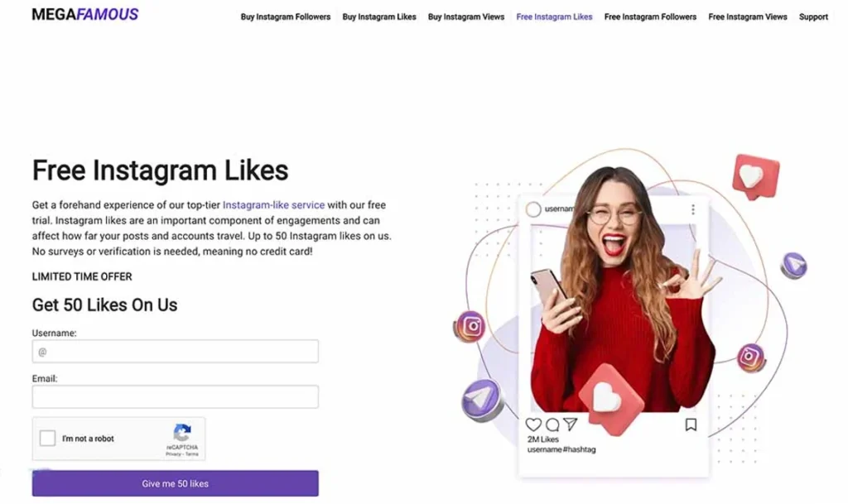The height and width of the screenshot is (504, 848).
Task: Open the Support menu item
Action: coord(813,17)
